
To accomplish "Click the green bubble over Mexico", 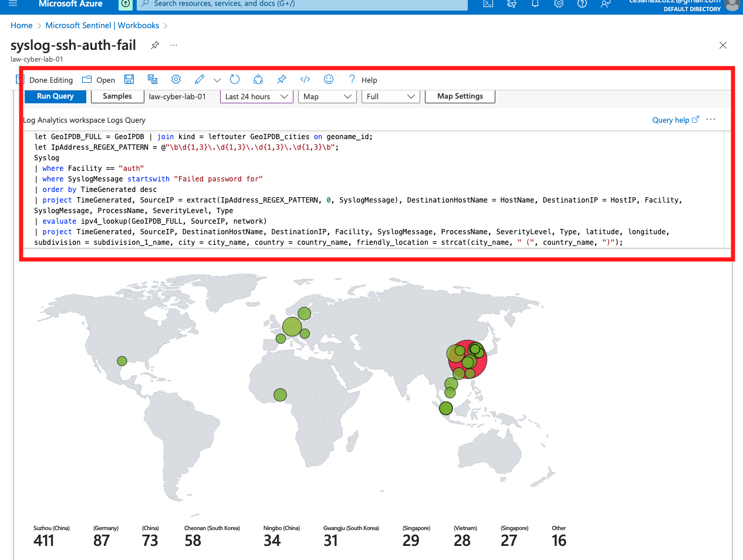I will [x=122, y=361].
